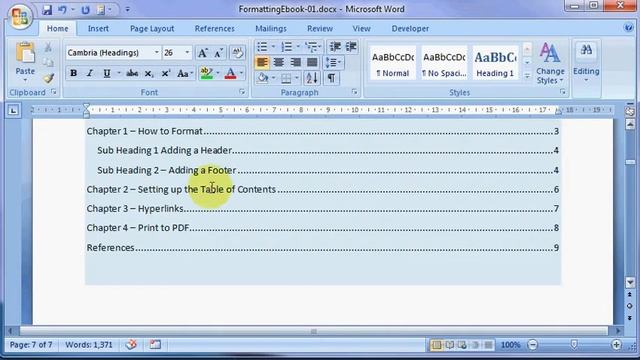Open Microsoft Word Help
The image size is (640, 360).
[629, 28]
